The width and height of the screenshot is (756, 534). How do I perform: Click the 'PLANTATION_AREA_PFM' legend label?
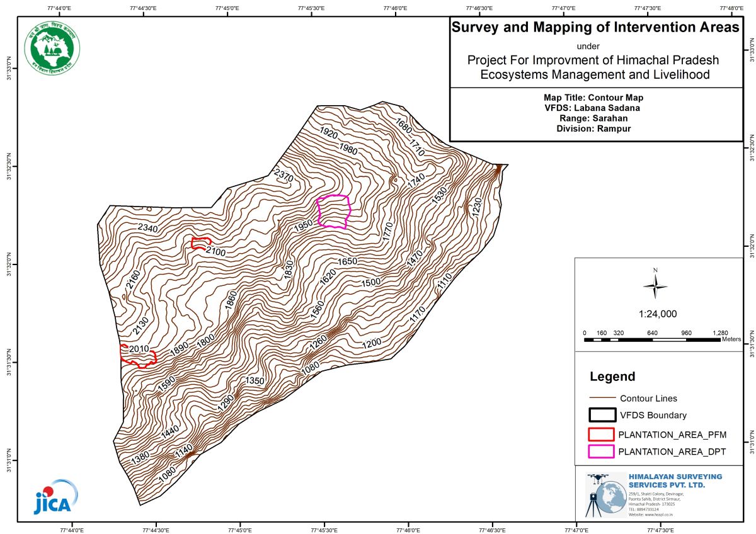tap(672, 434)
